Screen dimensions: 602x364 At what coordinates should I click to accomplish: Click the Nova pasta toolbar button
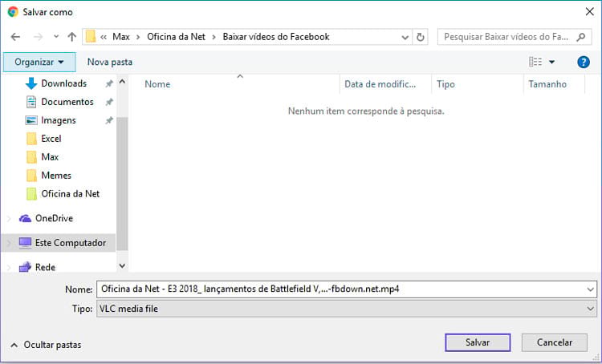(110, 62)
